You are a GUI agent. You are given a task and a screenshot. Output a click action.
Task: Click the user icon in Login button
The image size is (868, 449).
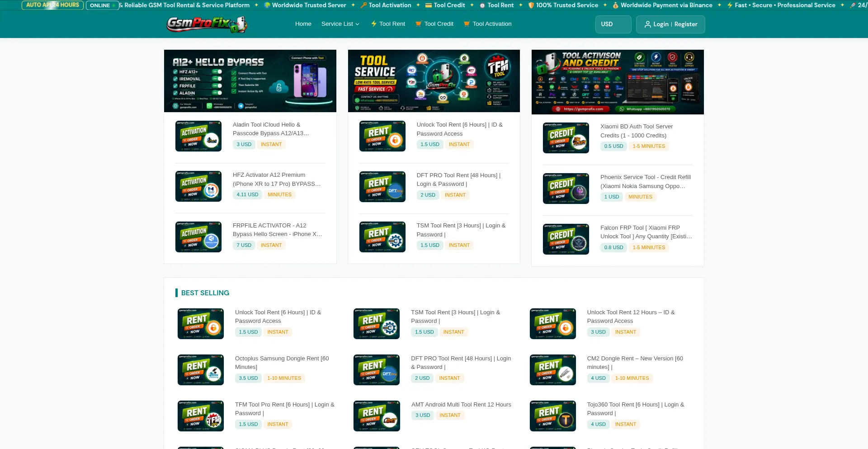(x=648, y=24)
